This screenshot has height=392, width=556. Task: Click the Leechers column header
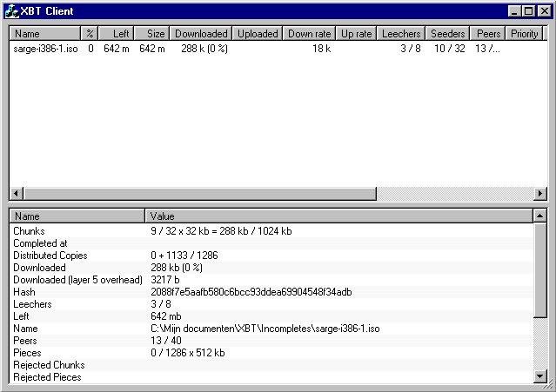[401, 34]
